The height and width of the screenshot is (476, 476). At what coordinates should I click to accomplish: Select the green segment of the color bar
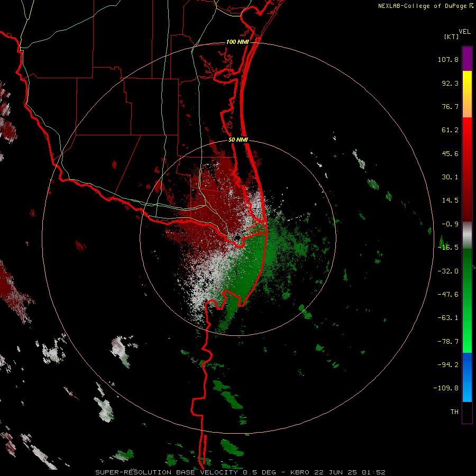[x=467, y=300]
